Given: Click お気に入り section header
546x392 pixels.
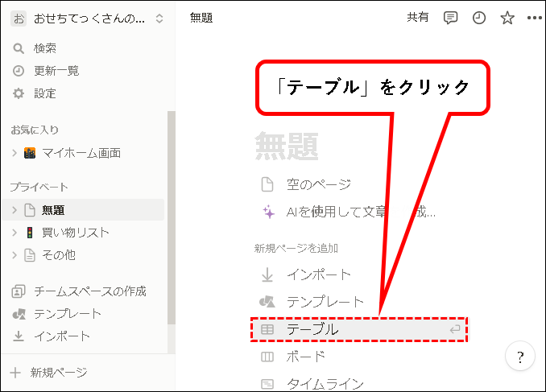Looking at the screenshot, I should pyautogui.click(x=35, y=130).
